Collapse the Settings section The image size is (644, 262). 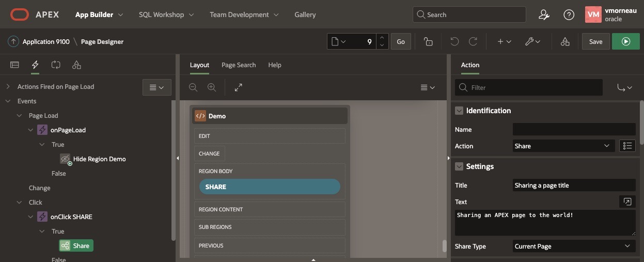459,166
